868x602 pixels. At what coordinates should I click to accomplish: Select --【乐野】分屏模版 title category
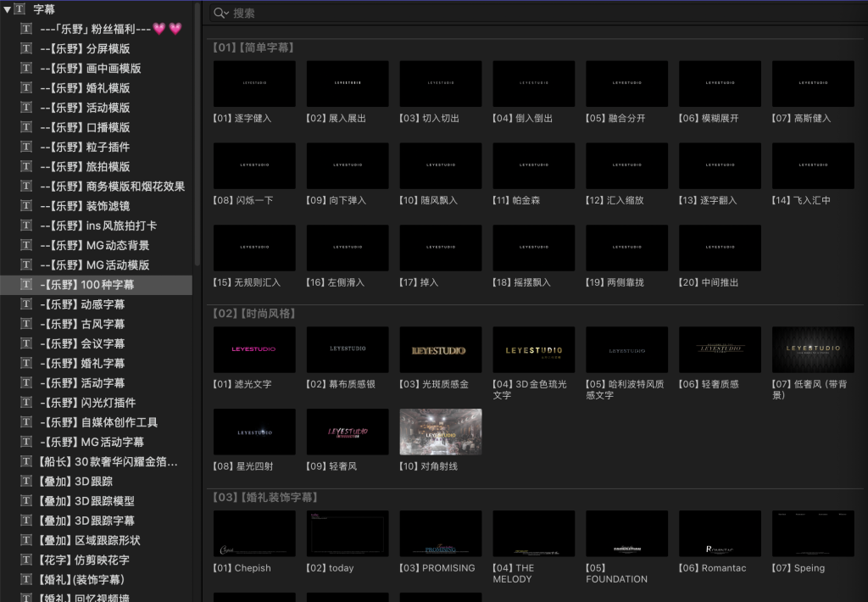[97, 48]
